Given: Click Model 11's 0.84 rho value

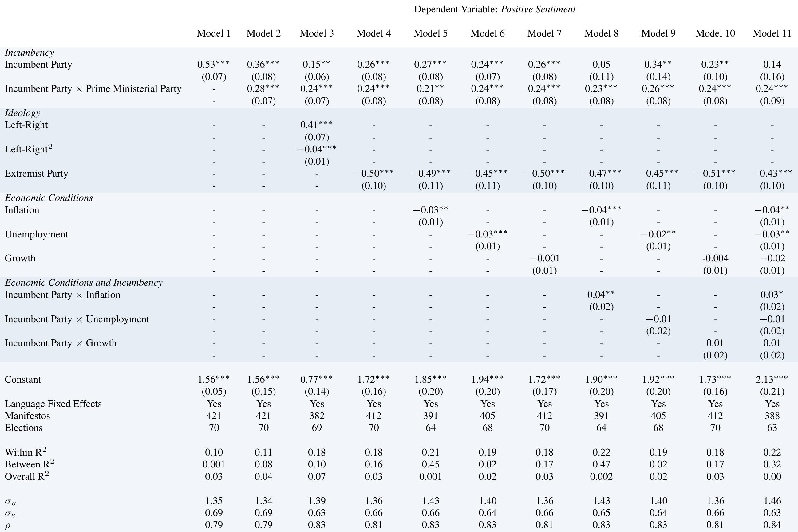Looking at the screenshot, I should click(772, 525).
